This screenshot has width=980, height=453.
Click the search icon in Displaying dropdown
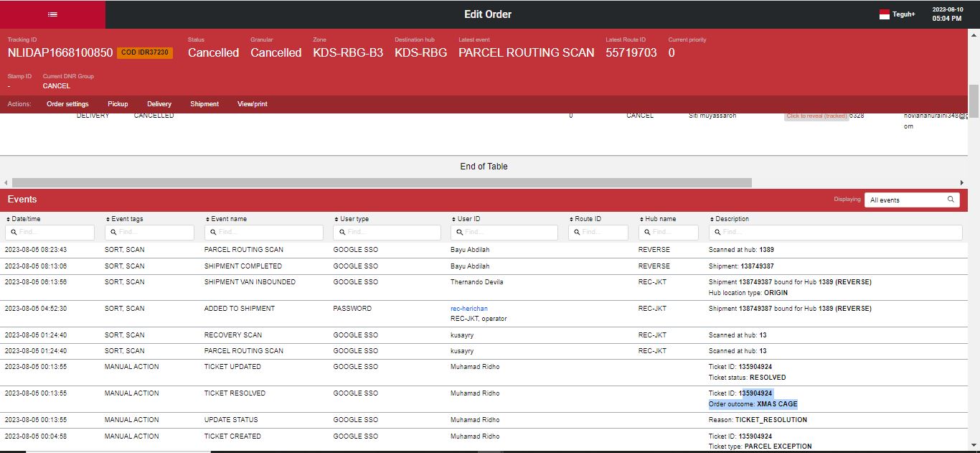pos(951,200)
